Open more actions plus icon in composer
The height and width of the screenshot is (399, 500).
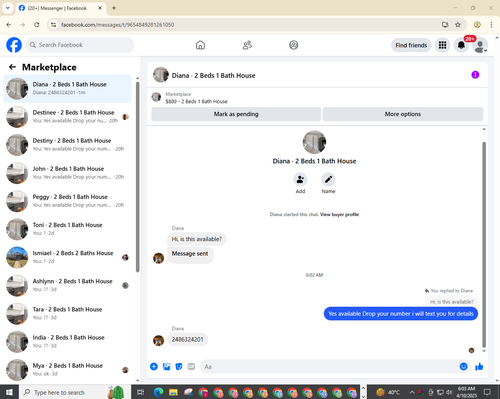(154, 367)
